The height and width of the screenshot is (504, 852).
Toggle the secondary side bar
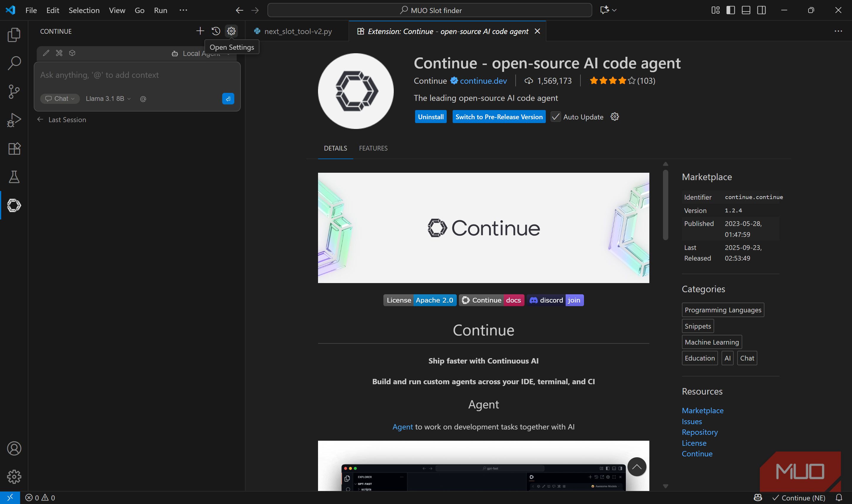[761, 10]
